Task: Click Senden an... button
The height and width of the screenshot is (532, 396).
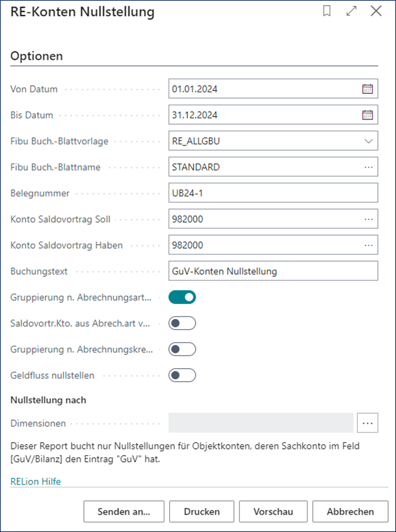Action: click(124, 511)
